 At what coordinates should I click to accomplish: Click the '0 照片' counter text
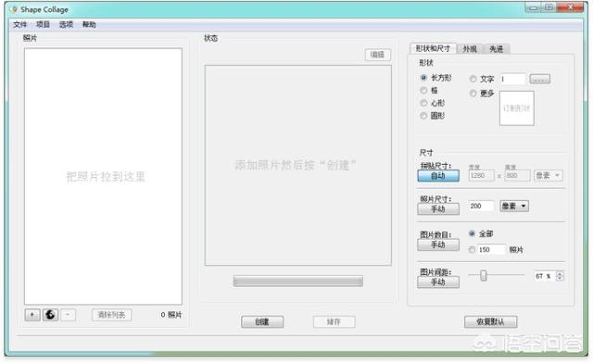(x=171, y=315)
